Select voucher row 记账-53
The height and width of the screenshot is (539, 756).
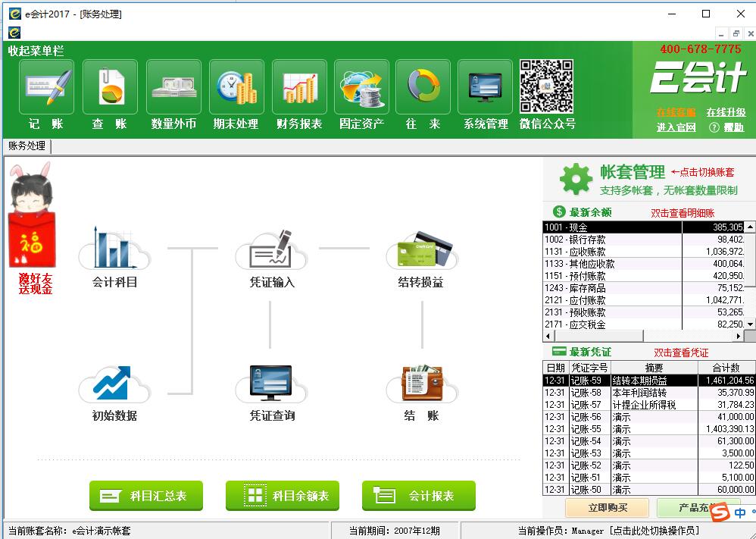coord(649,453)
